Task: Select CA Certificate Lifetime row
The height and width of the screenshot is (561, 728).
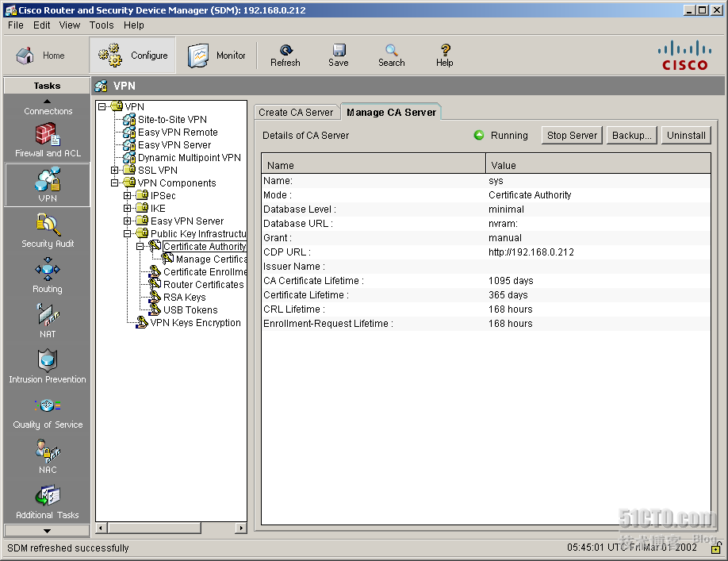Action: pyautogui.click(x=485, y=281)
